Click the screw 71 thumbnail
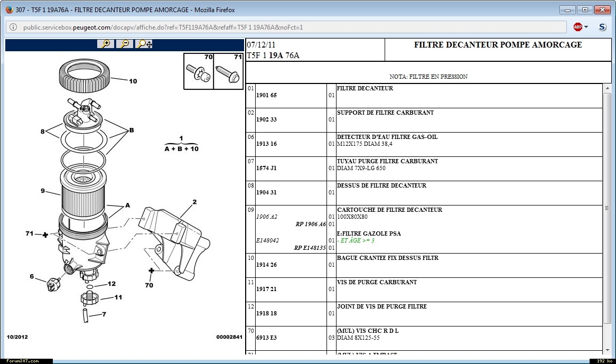616x364 pixels. (x=228, y=72)
